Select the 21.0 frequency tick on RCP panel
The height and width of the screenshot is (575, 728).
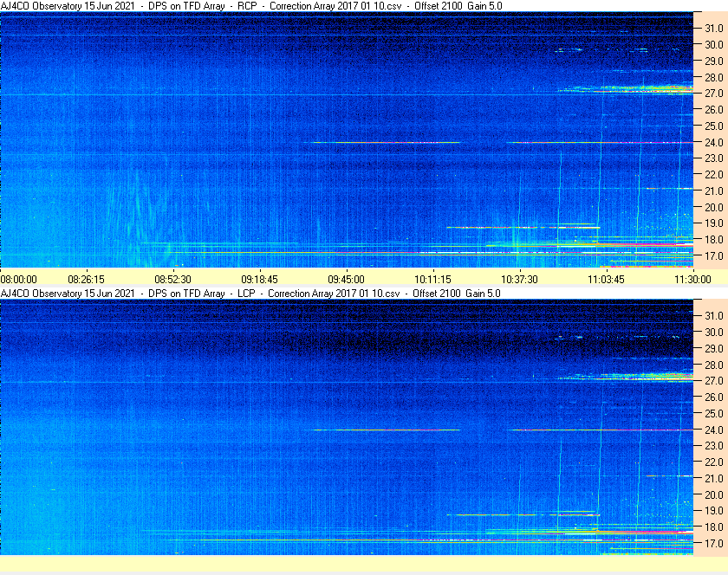pos(713,191)
